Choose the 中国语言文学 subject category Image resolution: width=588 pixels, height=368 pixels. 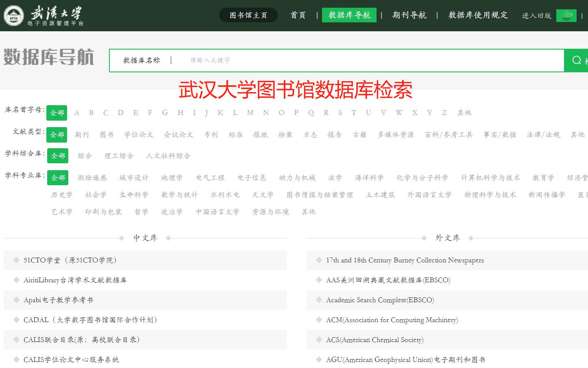click(217, 212)
